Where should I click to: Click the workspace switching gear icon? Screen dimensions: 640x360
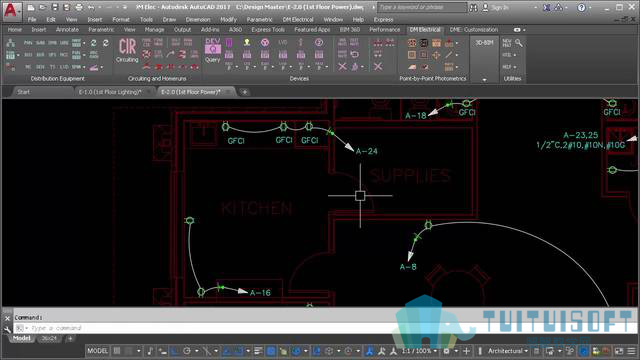click(x=447, y=351)
